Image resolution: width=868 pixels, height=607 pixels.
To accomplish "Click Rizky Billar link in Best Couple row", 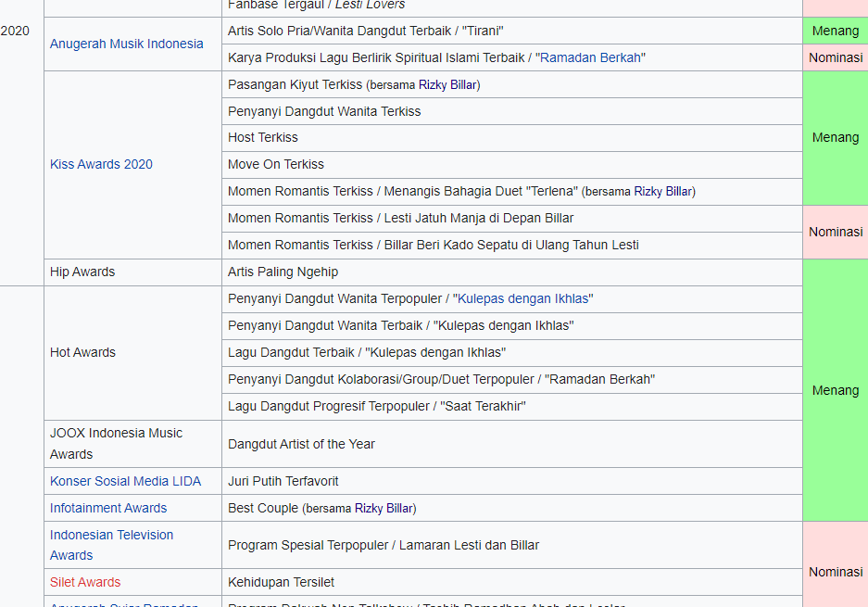I will (x=384, y=509).
